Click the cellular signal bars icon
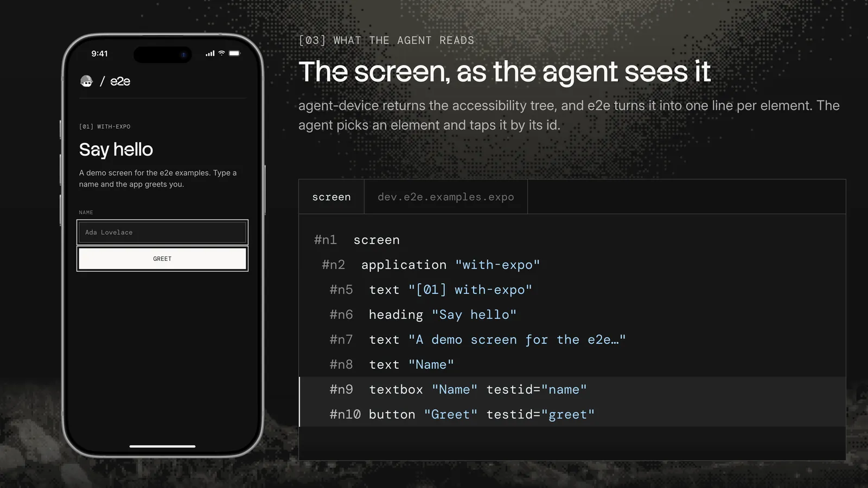Viewport: 868px width, 488px height. coord(210,53)
